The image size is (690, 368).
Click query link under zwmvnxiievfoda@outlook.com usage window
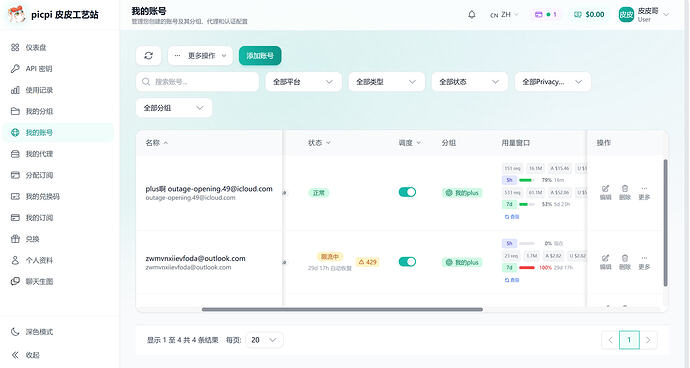(x=512, y=280)
